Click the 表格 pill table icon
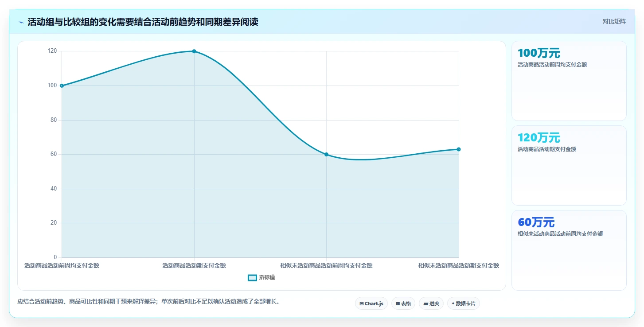Image resolution: width=644 pixels, height=327 pixels. (x=398, y=304)
